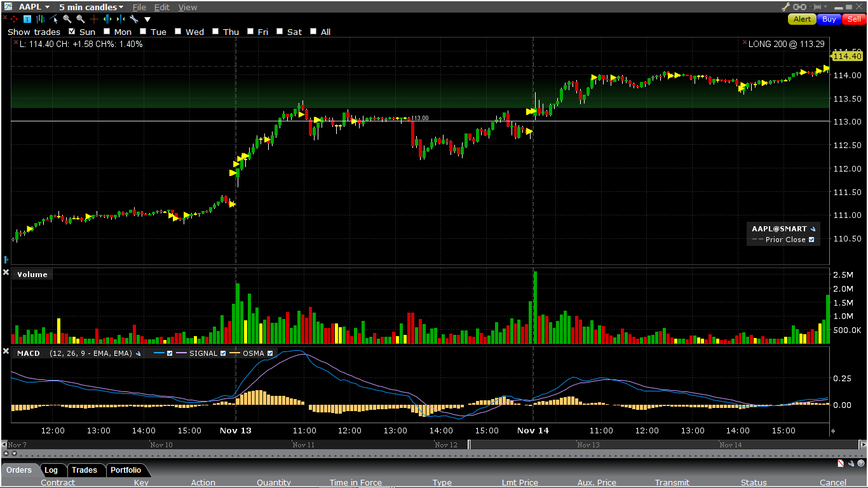
Task: Toggle the OSMA histogram checkbox
Action: click(270, 353)
